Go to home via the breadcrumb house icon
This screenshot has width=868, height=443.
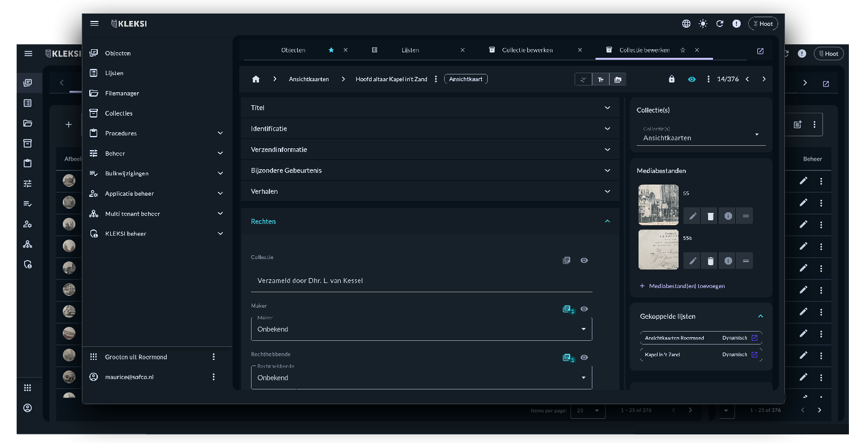[256, 79]
